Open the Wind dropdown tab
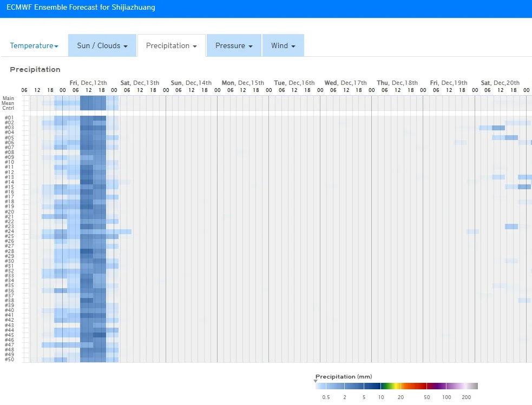532x405 pixels. click(x=283, y=45)
